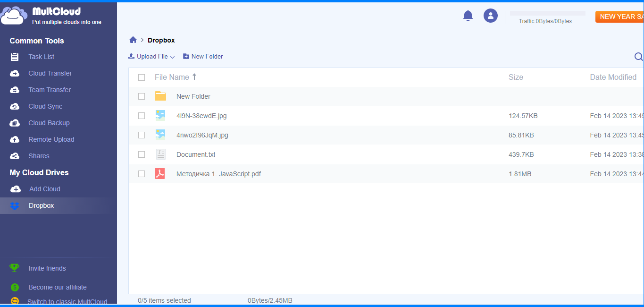This screenshot has height=307, width=644.
Task: Click Become our affiliate link
Action: [58, 287]
